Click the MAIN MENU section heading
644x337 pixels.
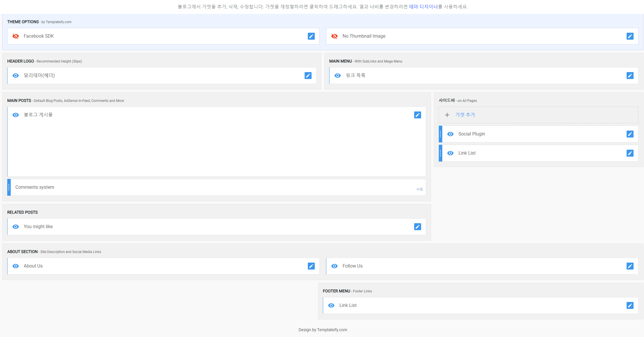coord(341,61)
